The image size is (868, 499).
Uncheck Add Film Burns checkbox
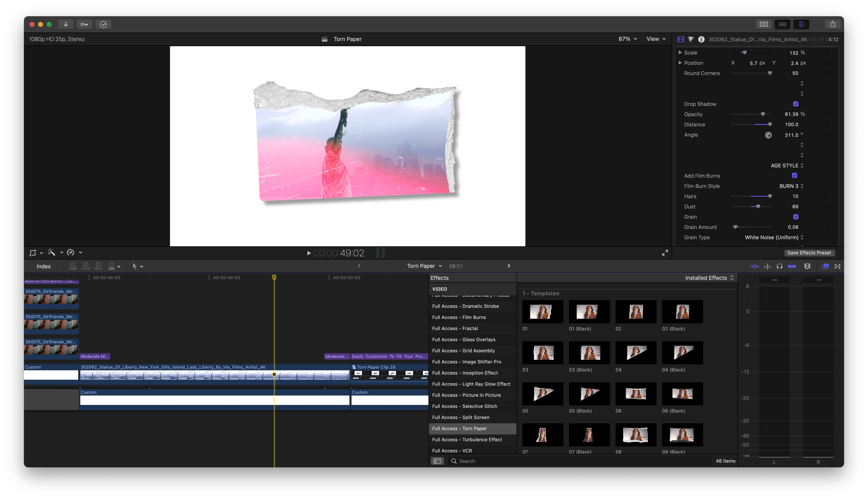click(x=794, y=176)
